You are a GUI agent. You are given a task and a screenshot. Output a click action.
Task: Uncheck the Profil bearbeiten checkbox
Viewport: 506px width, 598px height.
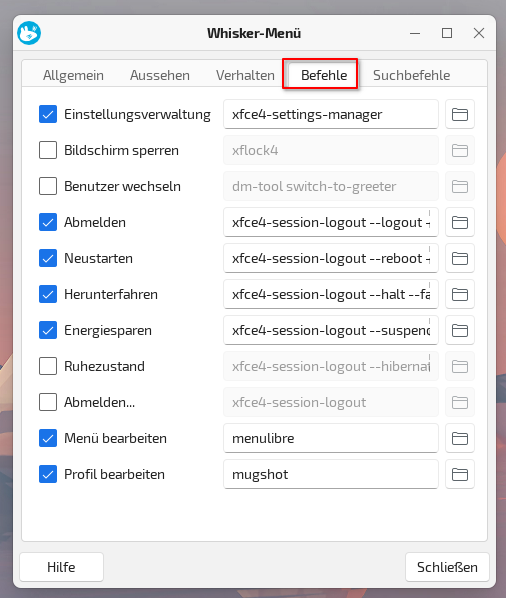[48, 474]
